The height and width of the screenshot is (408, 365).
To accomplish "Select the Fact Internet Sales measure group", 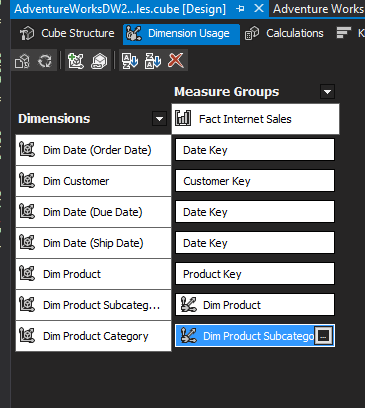I will tap(256, 119).
